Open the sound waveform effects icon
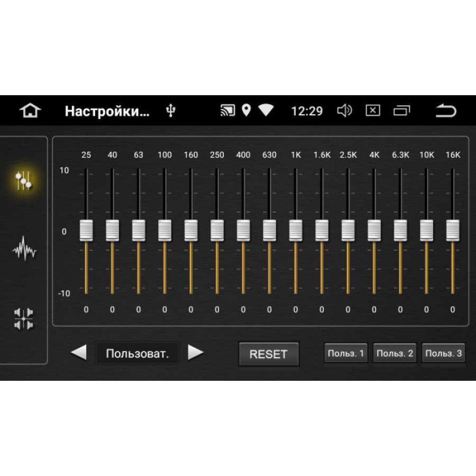The width and height of the screenshot is (476, 476). pyautogui.click(x=24, y=248)
